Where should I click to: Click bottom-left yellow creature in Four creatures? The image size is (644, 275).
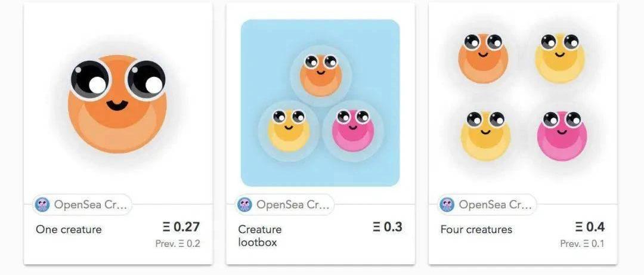pyautogui.click(x=485, y=135)
